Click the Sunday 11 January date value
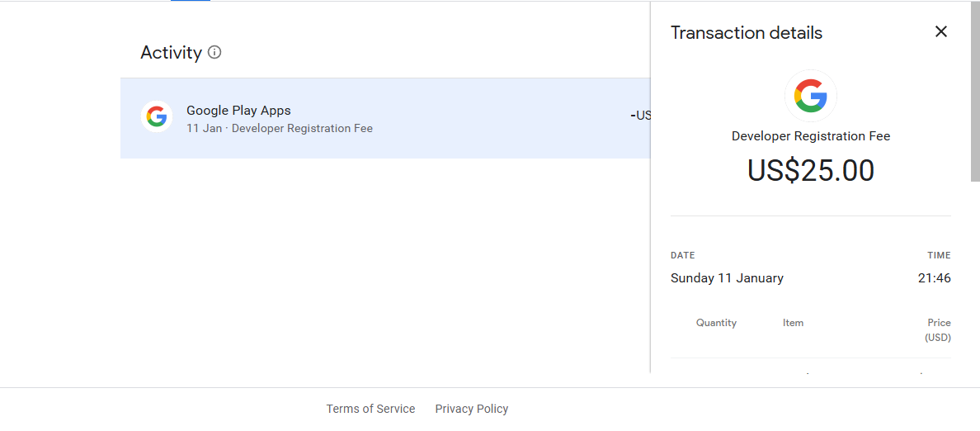Image resolution: width=980 pixels, height=431 pixels. 727,278
